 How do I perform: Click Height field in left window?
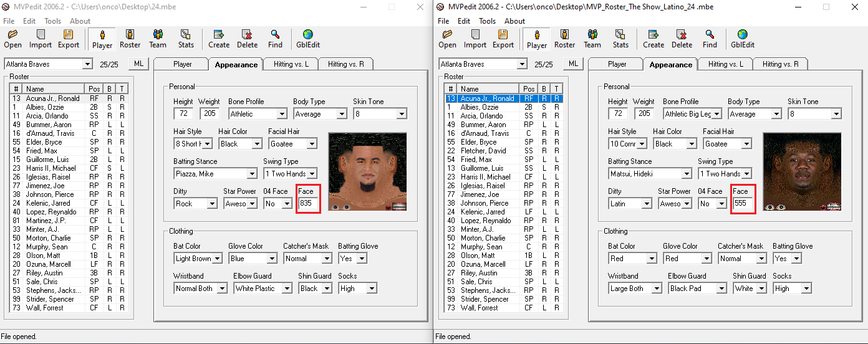(x=183, y=113)
